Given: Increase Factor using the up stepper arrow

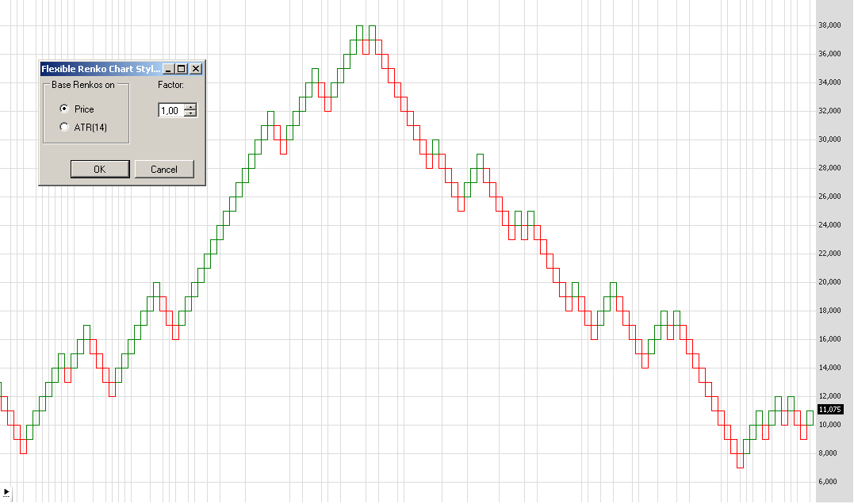Looking at the screenshot, I should (190, 107).
